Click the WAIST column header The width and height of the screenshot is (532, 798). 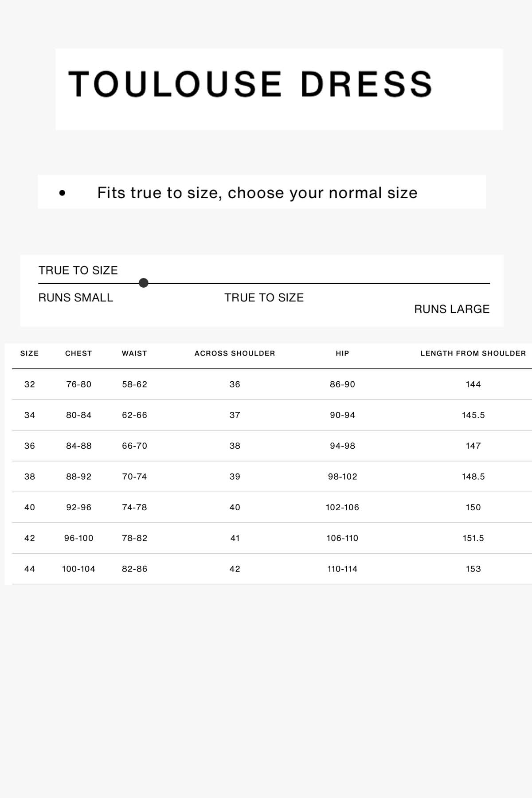click(134, 353)
